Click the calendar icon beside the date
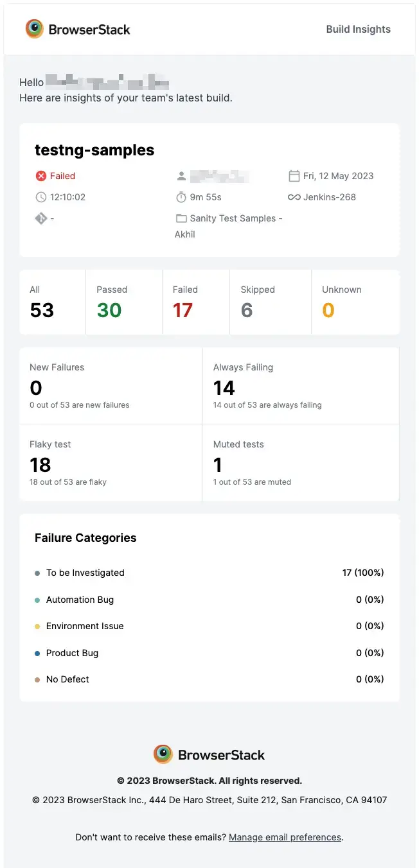Image resolution: width=419 pixels, height=868 pixels. click(294, 176)
